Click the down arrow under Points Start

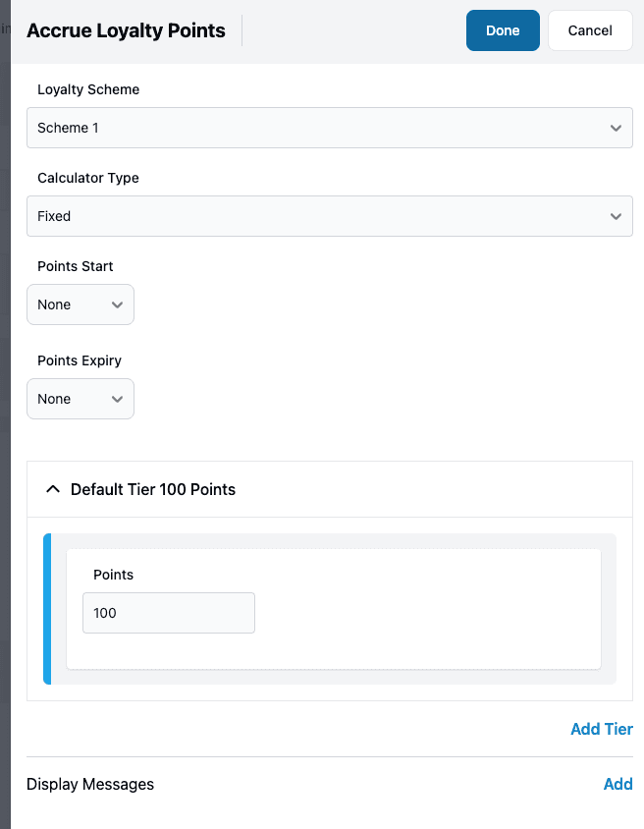point(117,304)
